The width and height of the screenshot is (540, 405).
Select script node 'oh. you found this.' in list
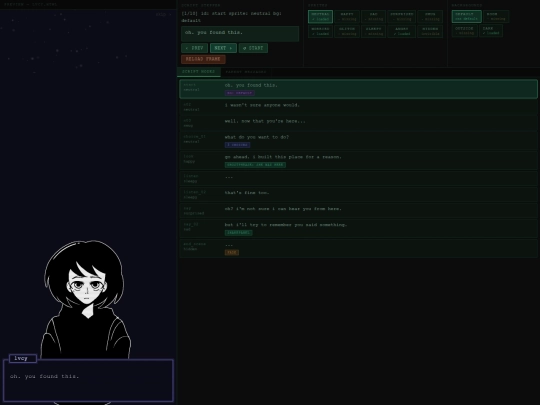359,89
